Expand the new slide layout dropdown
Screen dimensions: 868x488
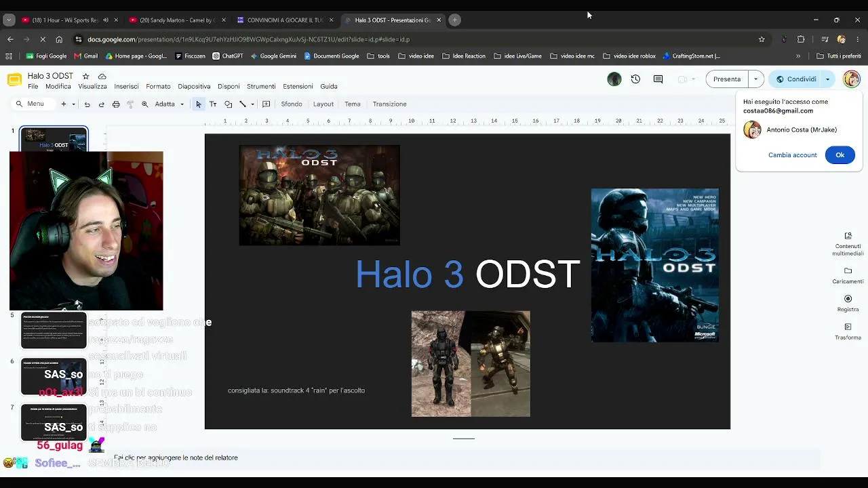point(73,104)
